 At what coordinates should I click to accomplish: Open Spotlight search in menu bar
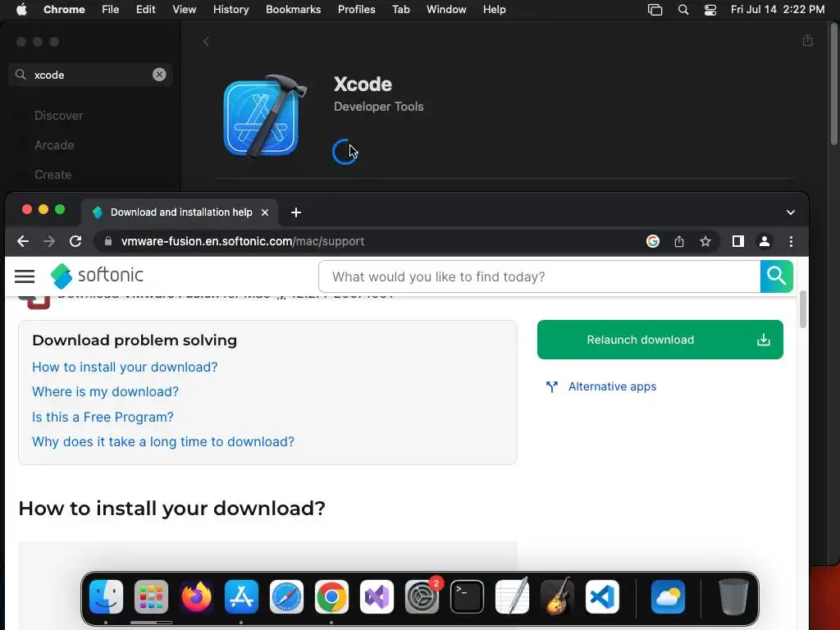pyautogui.click(x=683, y=10)
